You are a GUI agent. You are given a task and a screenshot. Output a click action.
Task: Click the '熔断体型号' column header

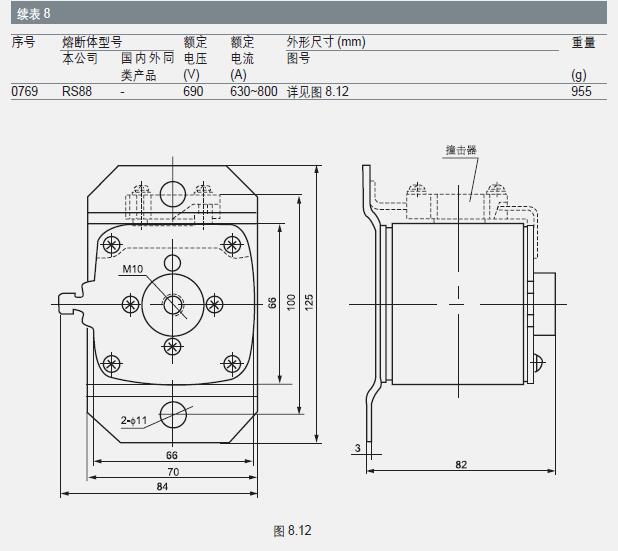point(92,42)
